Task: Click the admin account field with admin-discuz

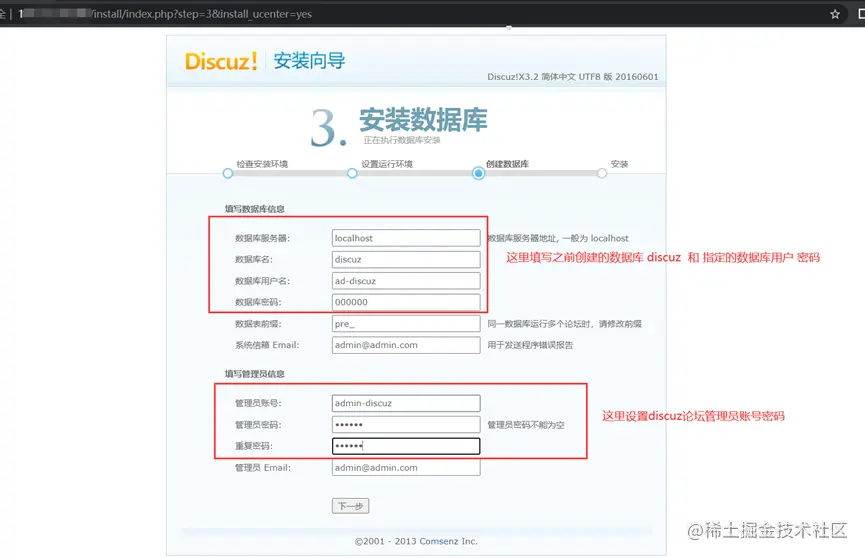Action: pos(406,403)
